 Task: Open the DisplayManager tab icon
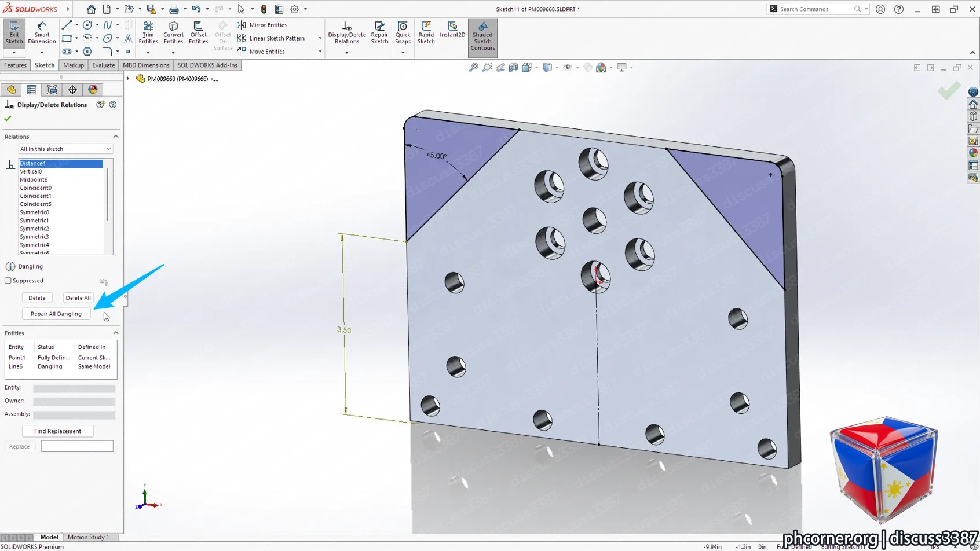point(93,90)
